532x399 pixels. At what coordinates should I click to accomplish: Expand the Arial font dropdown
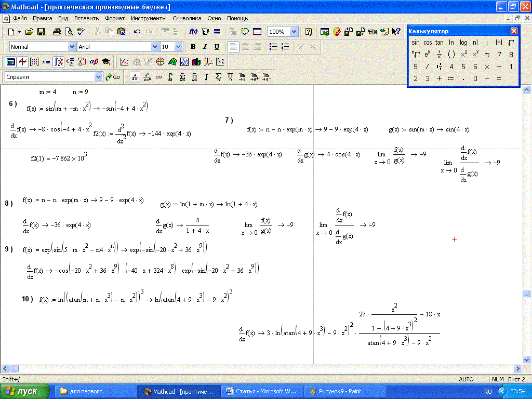click(x=154, y=47)
